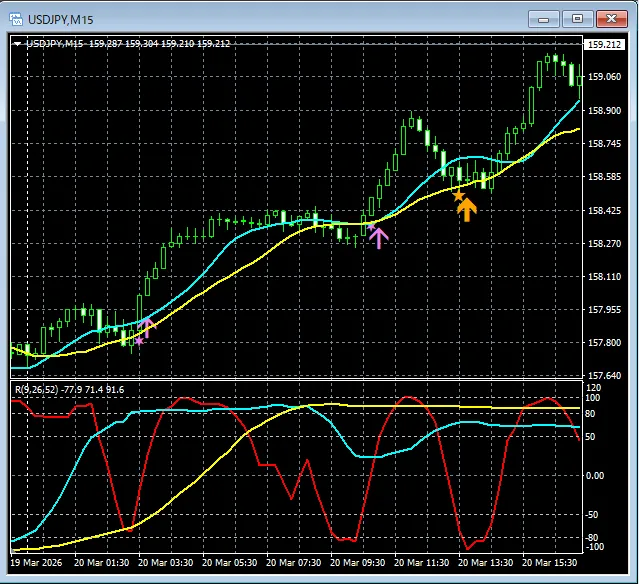
Task: Click the current price tag 159.212
Action: click(x=604, y=44)
